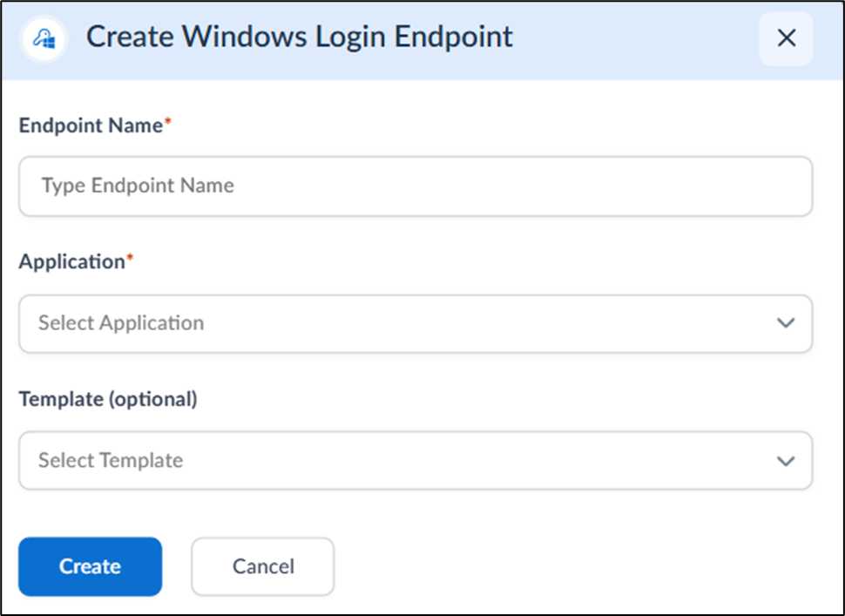Close the Create Windows Login Endpoint dialog
This screenshot has width=845, height=616.
tap(787, 38)
